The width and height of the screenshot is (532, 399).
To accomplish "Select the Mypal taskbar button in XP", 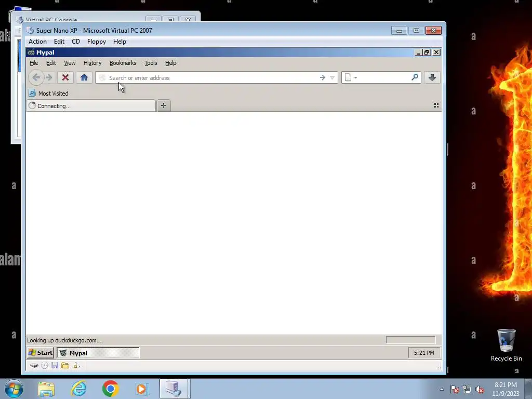I will click(98, 353).
